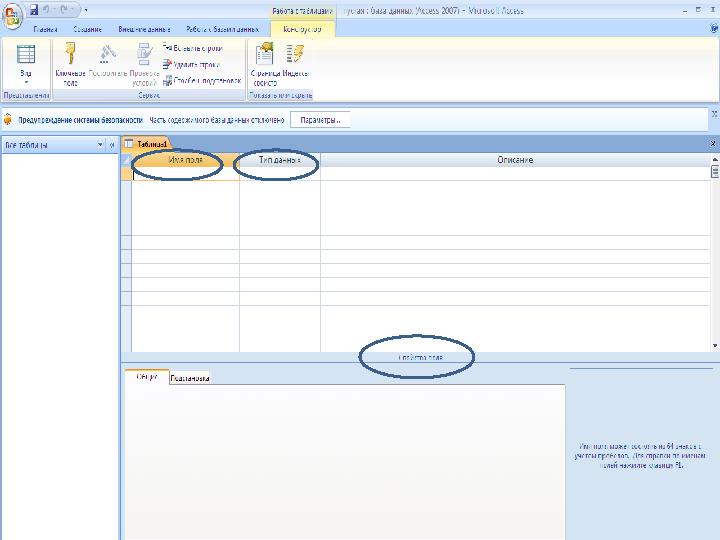Click the Имя поля column header
Viewport: 720px width, 540px height.
[186, 160]
